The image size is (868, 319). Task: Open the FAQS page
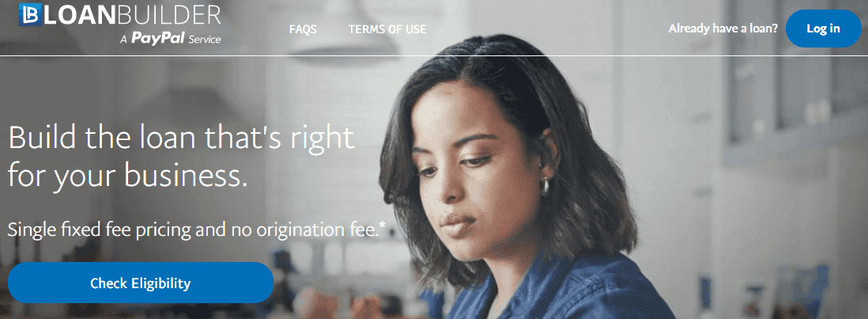click(x=303, y=29)
